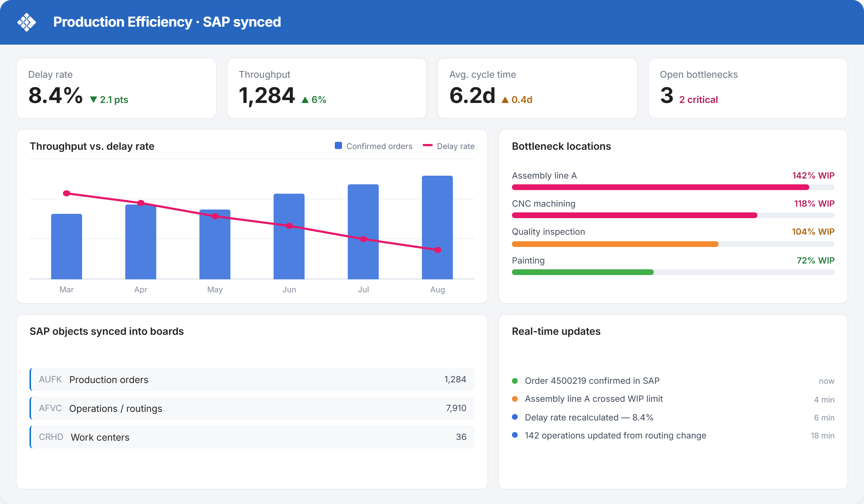The image size is (864, 504).
Task: Click the green down-arrow 2.1 pts indicator
Action: point(109,100)
